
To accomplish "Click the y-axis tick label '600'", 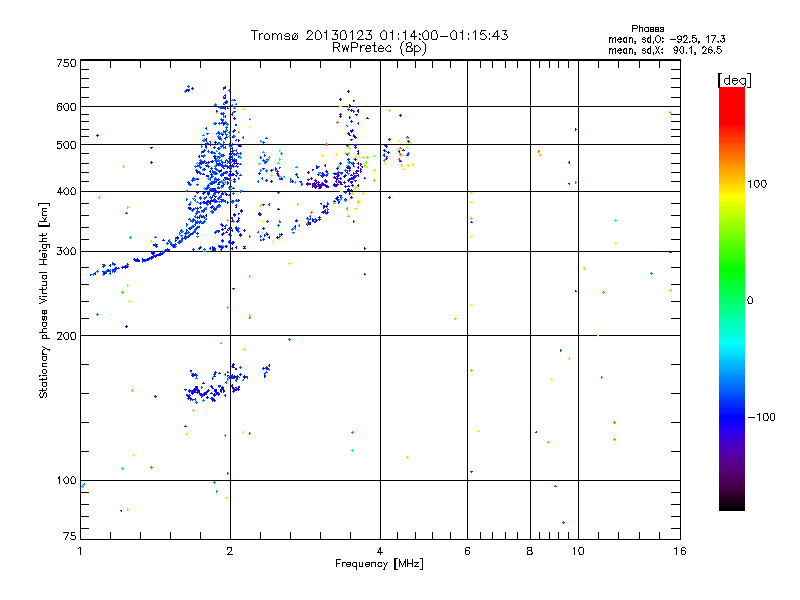I will tap(66, 107).
